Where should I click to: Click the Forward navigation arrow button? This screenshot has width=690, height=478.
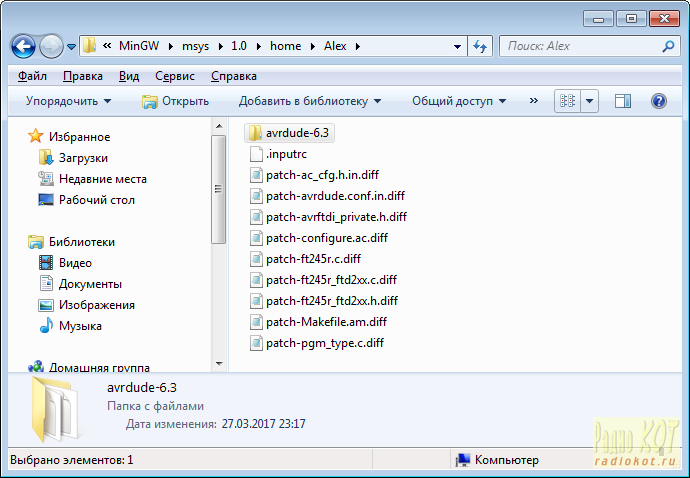pos(51,46)
